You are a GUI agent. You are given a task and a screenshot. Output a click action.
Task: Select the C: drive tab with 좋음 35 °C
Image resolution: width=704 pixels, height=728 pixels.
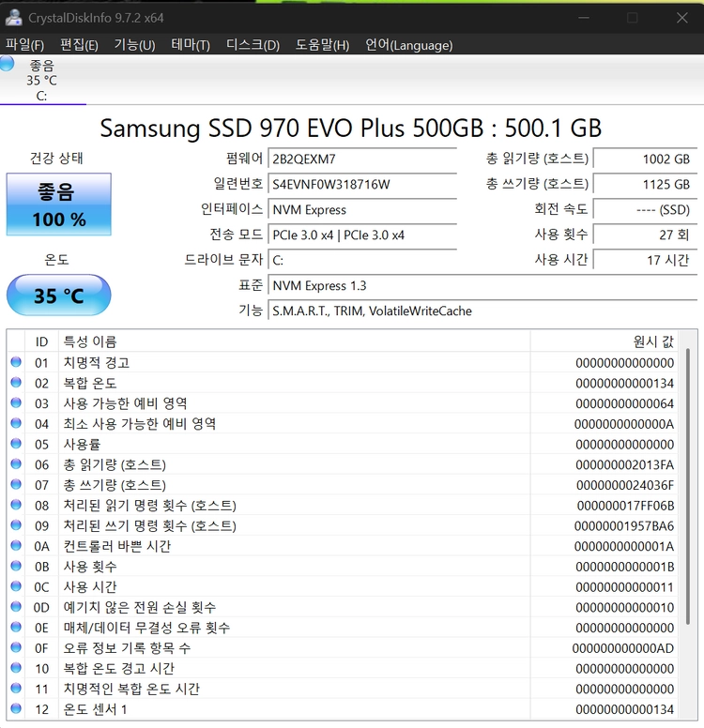tap(43, 80)
